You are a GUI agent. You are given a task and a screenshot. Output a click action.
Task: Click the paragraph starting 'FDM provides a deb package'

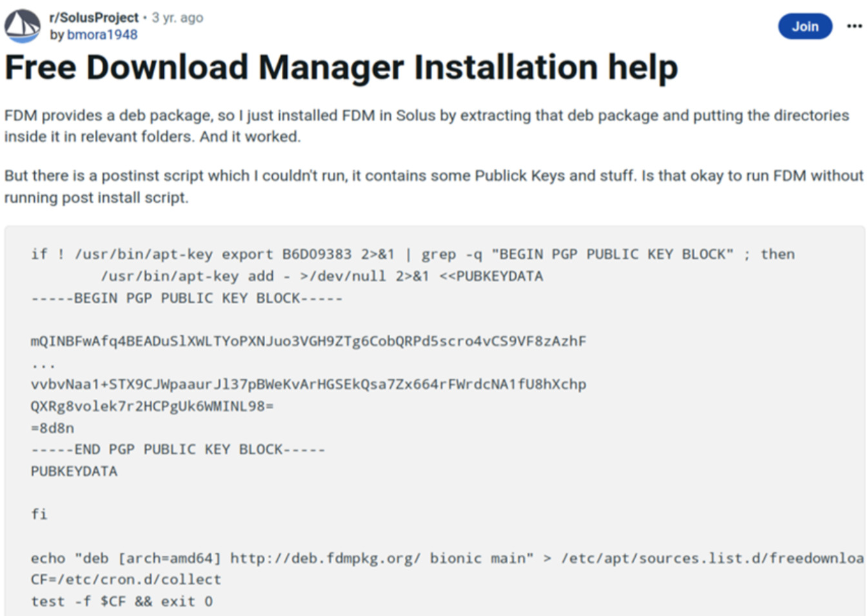click(426, 126)
